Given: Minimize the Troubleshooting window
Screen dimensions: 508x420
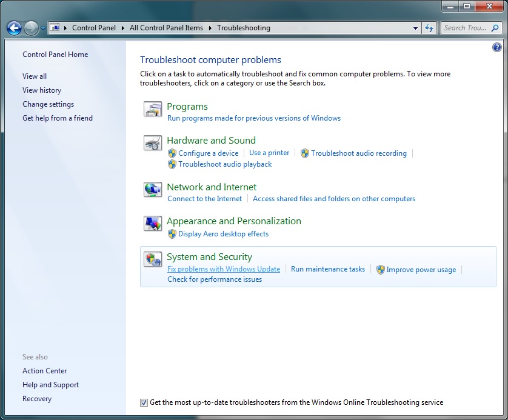Looking at the screenshot, I should pyautogui.click(x=450, y=6).
